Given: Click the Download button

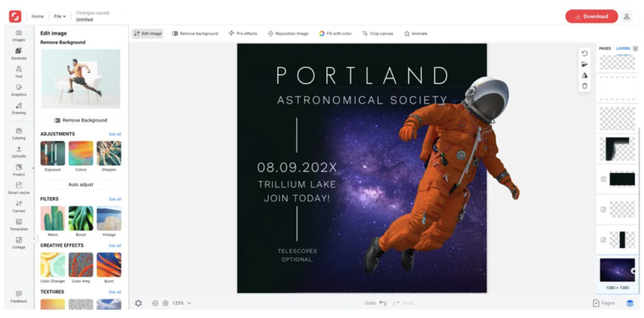Looking at the screenshot, I should tap(591, 16).
